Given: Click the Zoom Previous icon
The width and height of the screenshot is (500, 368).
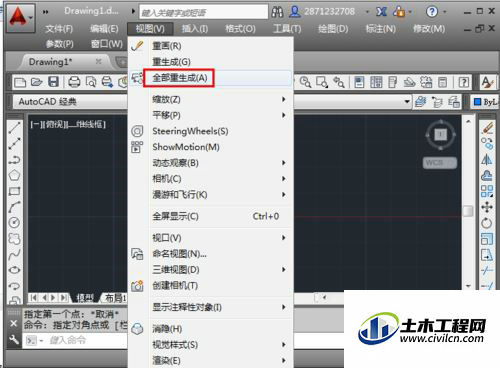Looking at the screenshot, I should tap(339, 82).
